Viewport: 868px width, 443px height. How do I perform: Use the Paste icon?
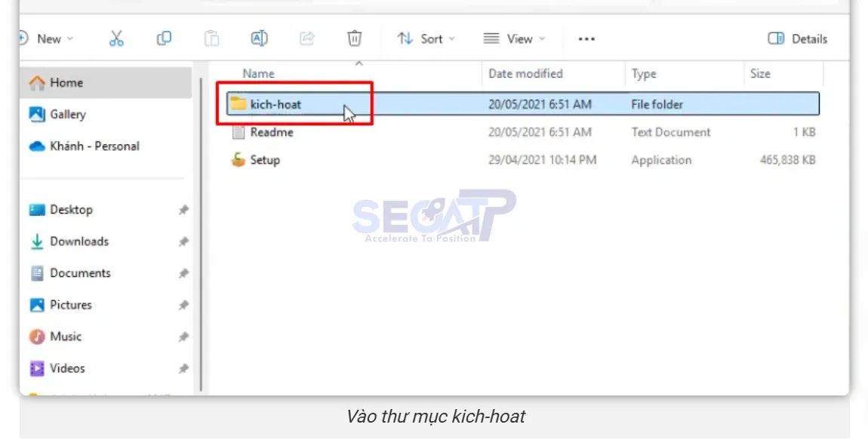[x=211, y=38]
